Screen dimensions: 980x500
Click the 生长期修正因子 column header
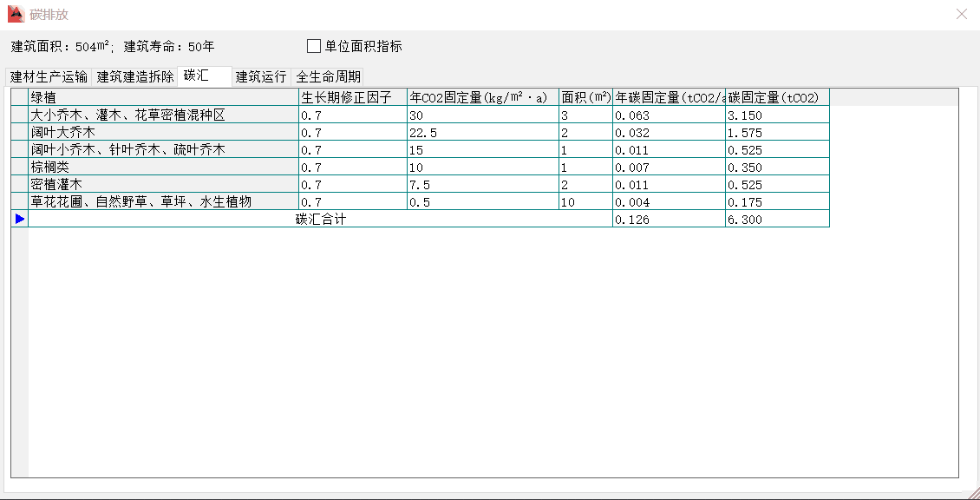pyautogui.click(x=352, y=97)
